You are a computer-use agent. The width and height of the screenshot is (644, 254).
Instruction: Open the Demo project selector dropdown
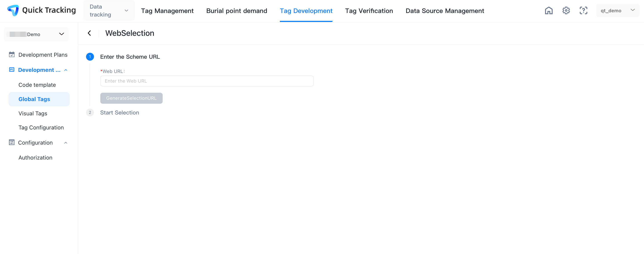36,34
